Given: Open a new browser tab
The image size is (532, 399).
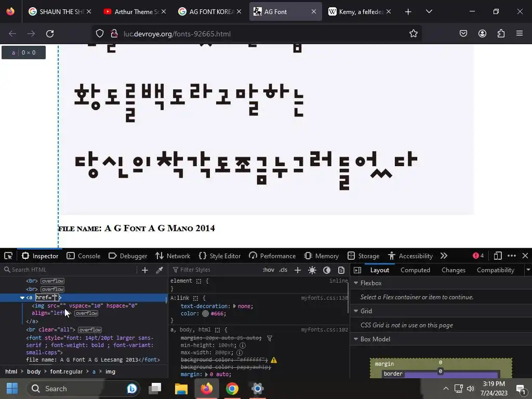Looking at the screenshot, I should (408, 12).
